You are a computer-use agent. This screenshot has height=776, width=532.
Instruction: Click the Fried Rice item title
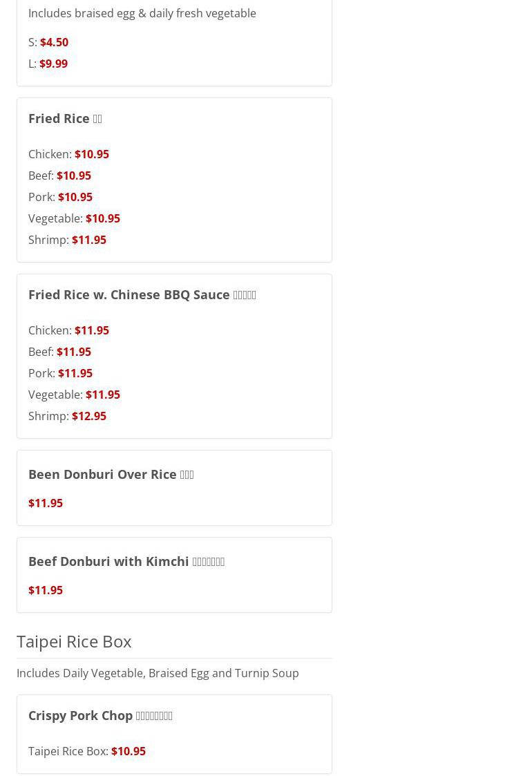click(x=65, y=118)
